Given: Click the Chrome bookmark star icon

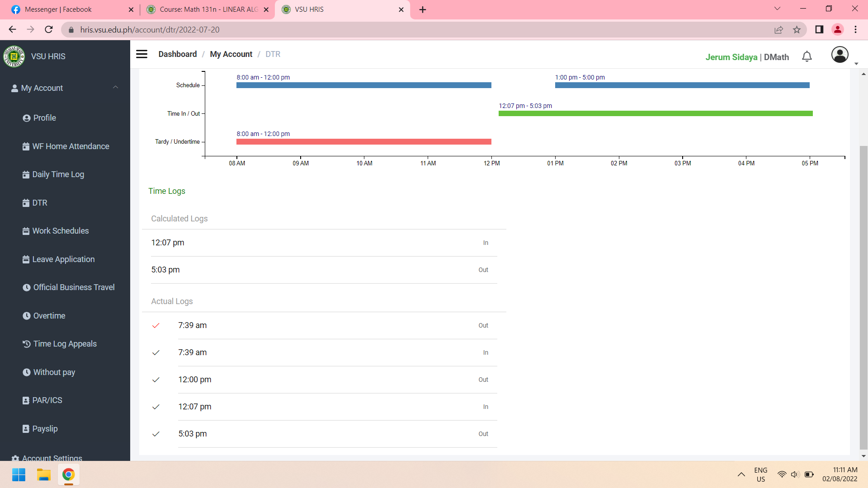Looking at the screenshot, I should pos(797,30).
